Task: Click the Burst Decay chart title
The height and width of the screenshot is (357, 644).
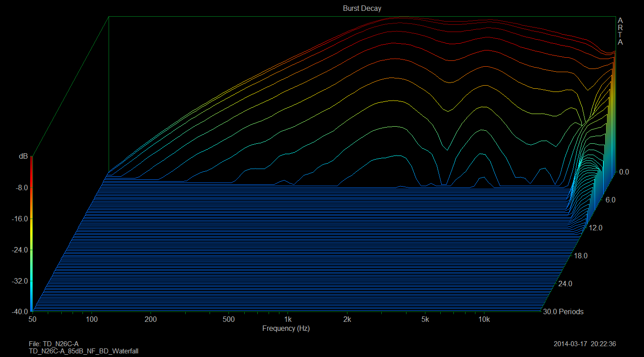Action: click(362, 9)
